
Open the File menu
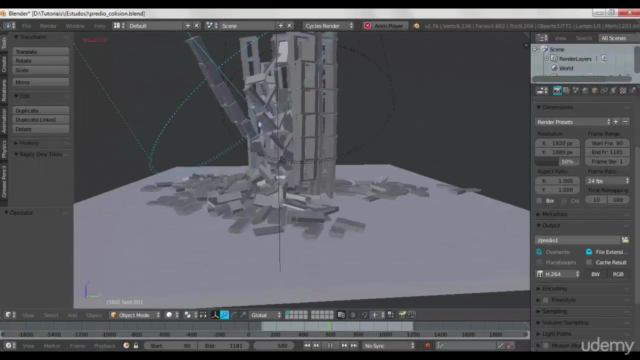click(27, 26)
